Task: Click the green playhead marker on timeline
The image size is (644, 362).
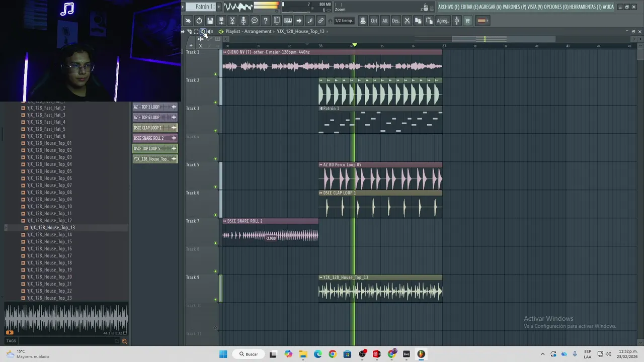Action: (x=355, y=45)
